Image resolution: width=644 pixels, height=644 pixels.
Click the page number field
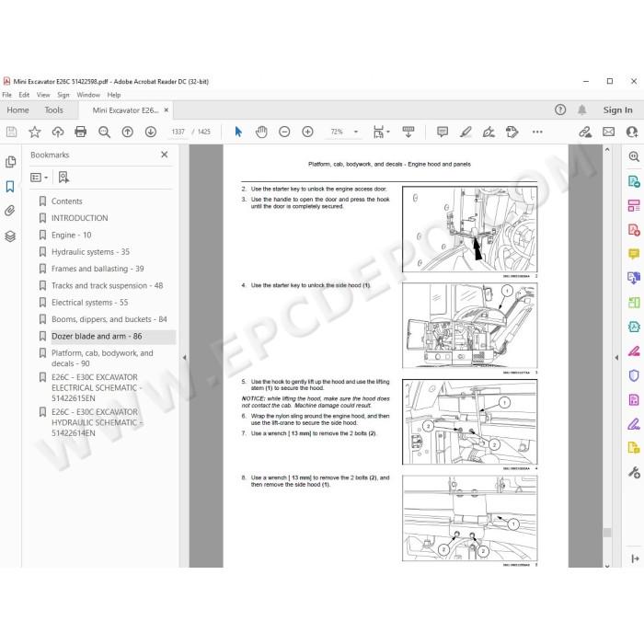click(178, 132)
